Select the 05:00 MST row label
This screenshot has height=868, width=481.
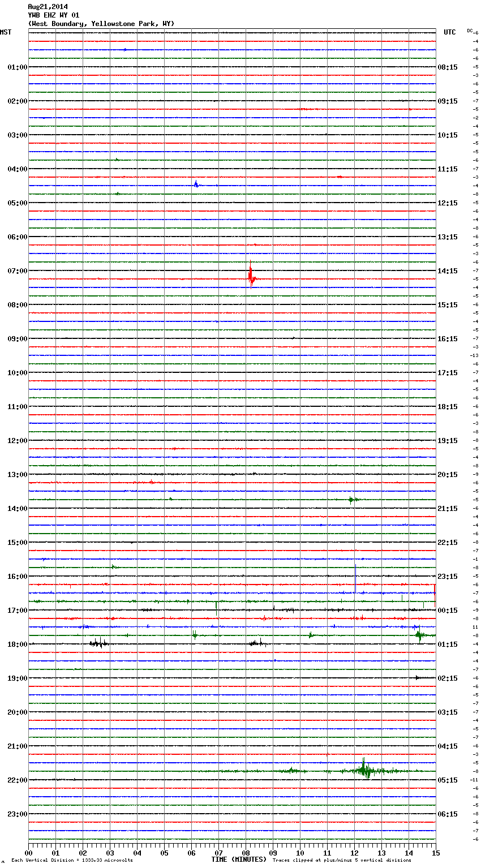[x=17, y=203]
